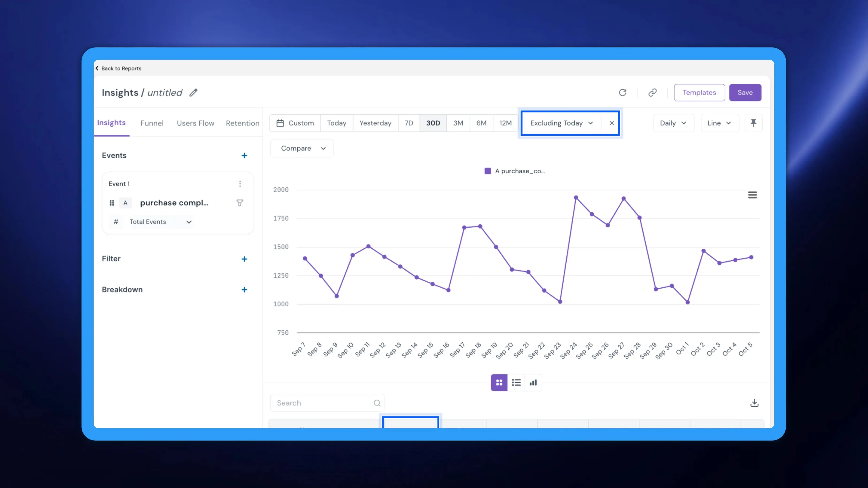Select the Yesterday date range
Screen dimensions: 868x488
[x=375, y=123]
